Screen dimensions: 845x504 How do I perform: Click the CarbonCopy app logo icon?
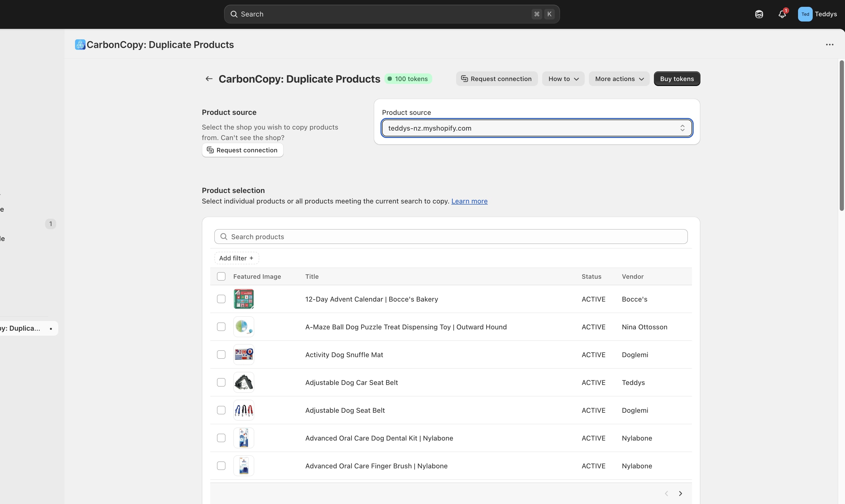coord(80,45)
